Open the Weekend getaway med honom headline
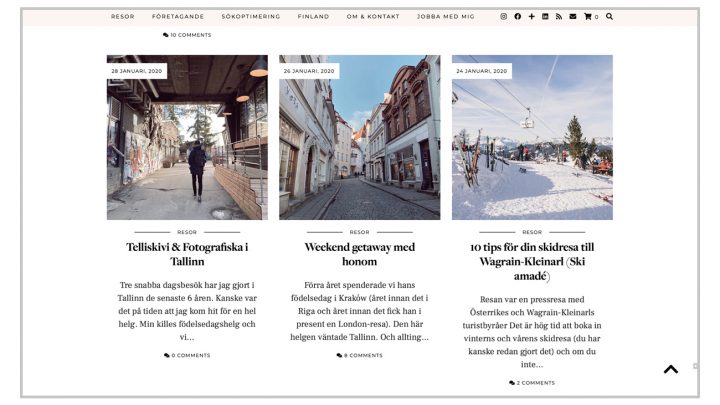The width and height of the screenshot is (720, 405). click(360, 254)
